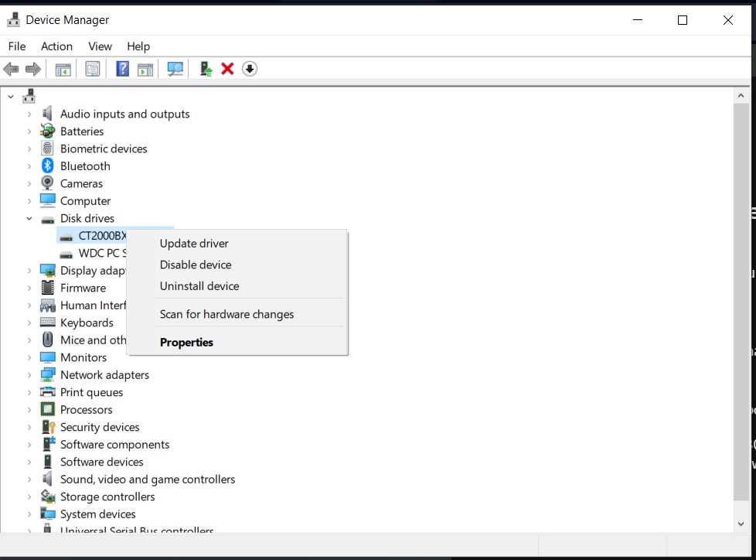
Task: Choose Properties from context menu
Action: pos(237,342)
